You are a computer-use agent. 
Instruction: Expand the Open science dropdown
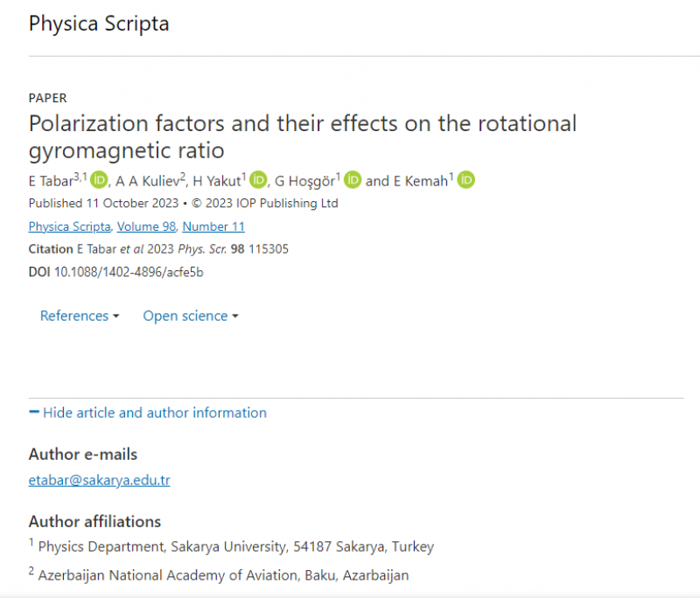[x=191, y=316]
